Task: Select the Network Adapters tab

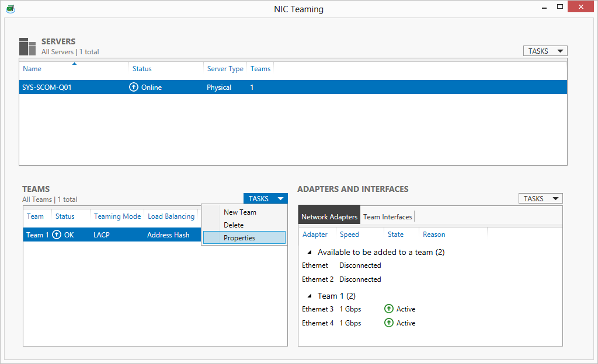Action: pyautogui.click(x=329, y=217)
